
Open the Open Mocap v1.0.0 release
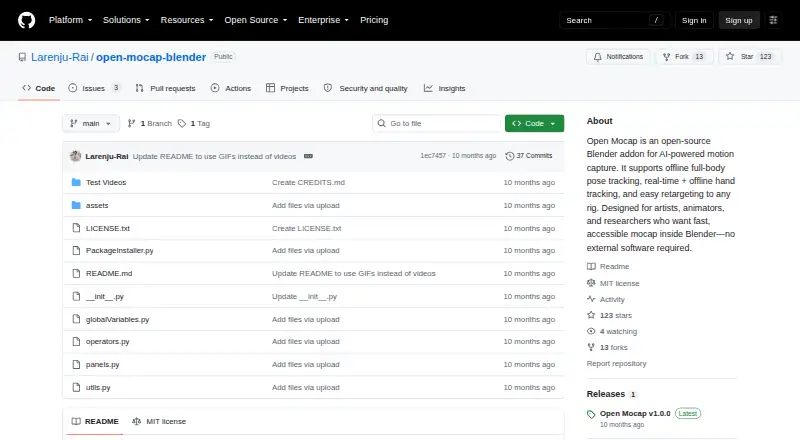(635, 413)
